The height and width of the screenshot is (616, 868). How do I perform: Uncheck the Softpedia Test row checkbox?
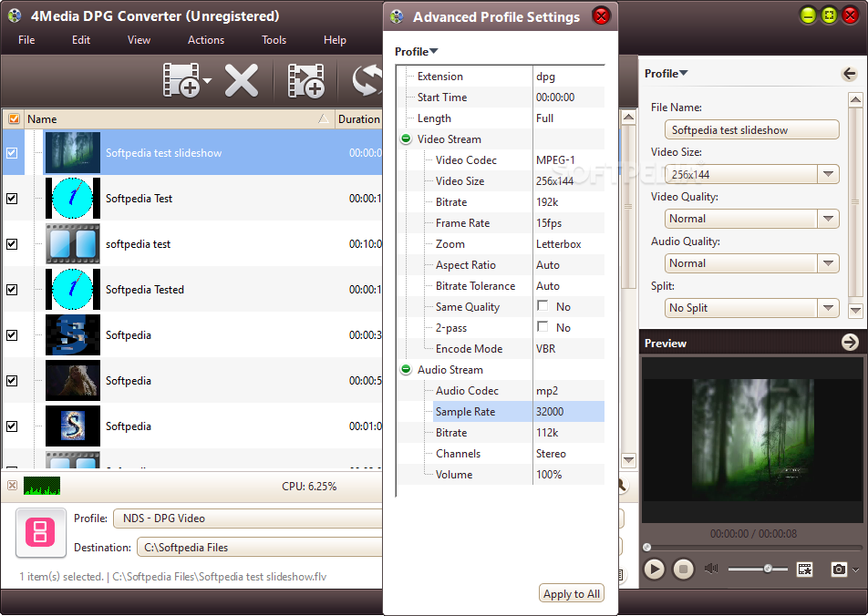coord(12,198)
